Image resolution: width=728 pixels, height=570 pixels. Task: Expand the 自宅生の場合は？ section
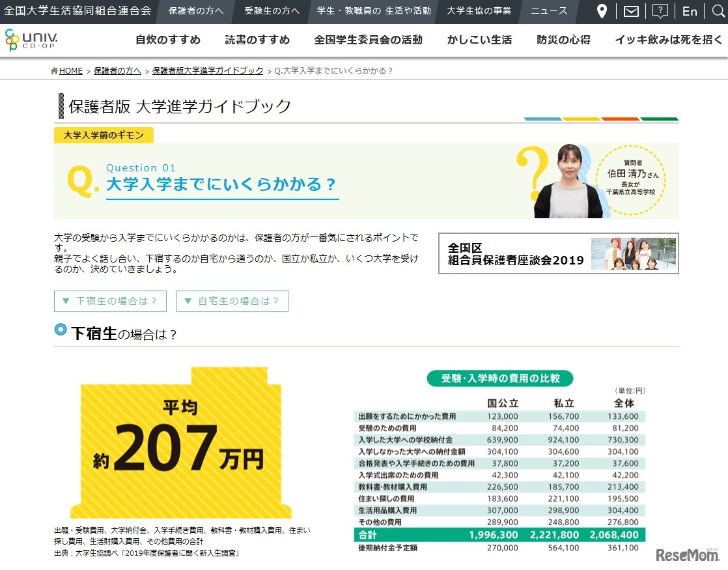point(232,301)
